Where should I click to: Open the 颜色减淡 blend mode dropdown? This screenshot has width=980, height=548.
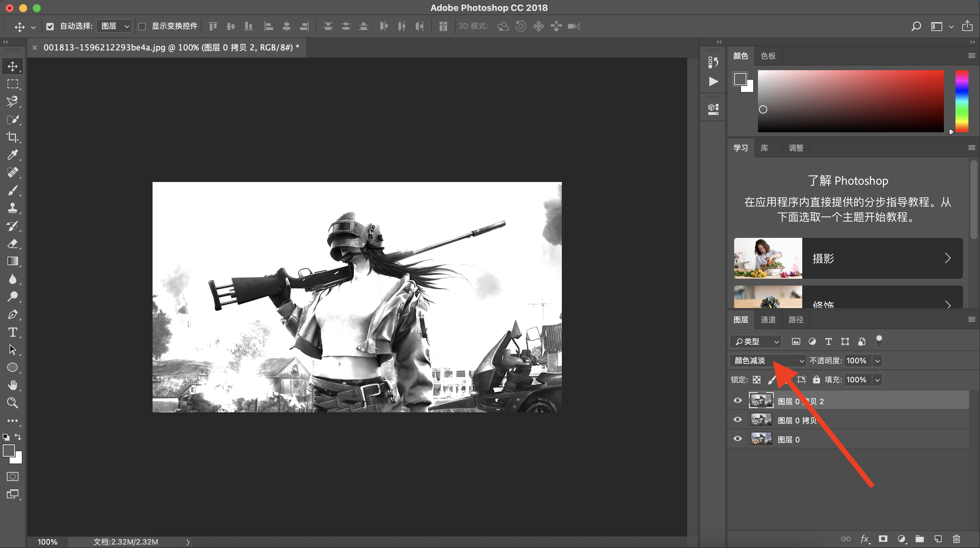(768, 361)
